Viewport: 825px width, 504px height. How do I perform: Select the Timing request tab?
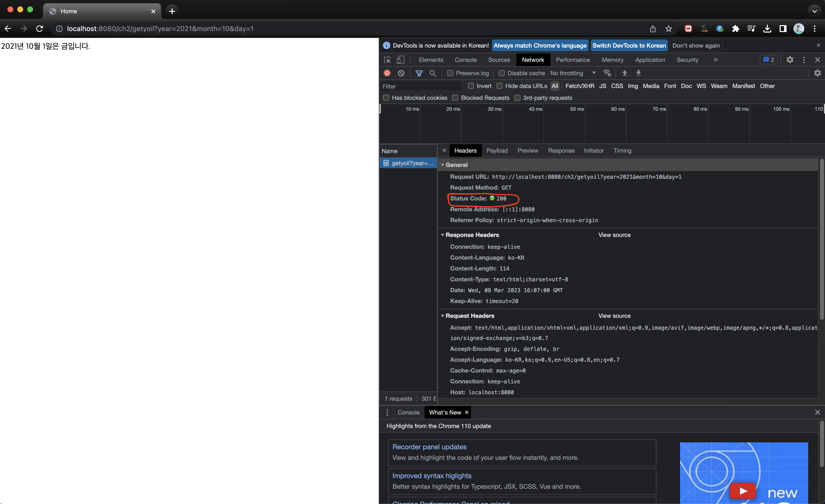(x=622, y=151)
